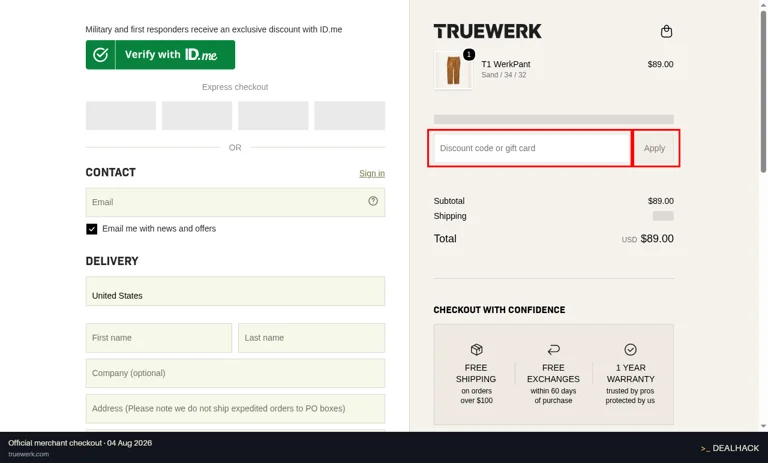The width and height of the screenshot is (768, 463).
Task: Click the T1 WerkPant product name
Action: pyautogui.click(x=505, y=64)
